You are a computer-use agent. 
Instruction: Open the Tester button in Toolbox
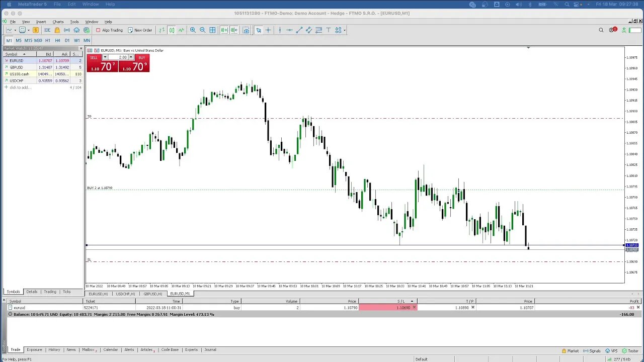tap(630, 351)
